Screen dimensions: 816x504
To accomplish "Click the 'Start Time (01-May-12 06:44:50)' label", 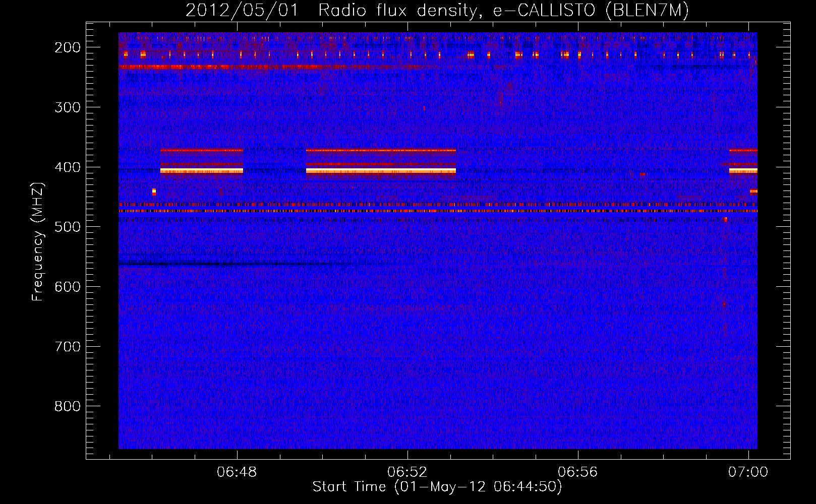I will point(437,487).
